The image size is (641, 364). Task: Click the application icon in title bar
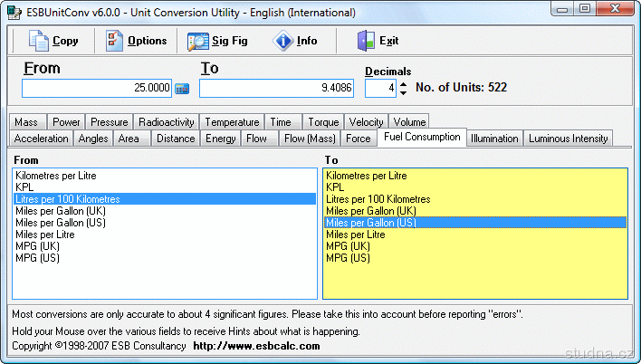11,10
